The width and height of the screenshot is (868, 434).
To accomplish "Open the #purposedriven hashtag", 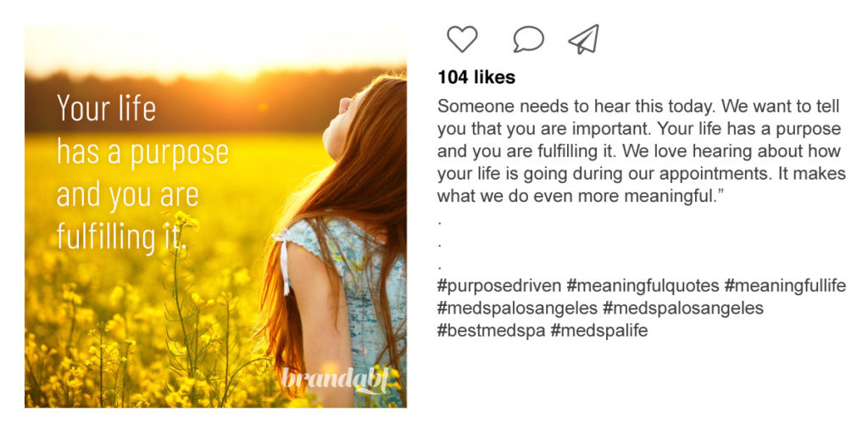I will [x=498, y=287].
